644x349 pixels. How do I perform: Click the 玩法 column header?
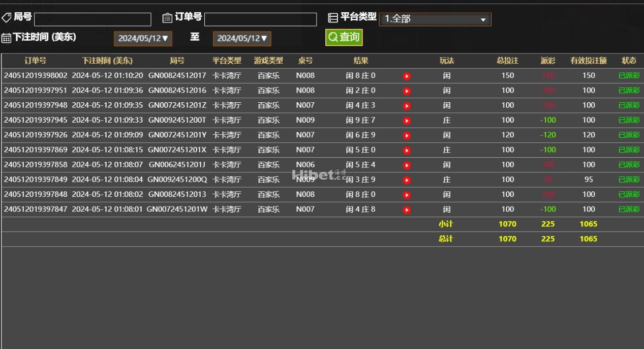pos(447,61)
